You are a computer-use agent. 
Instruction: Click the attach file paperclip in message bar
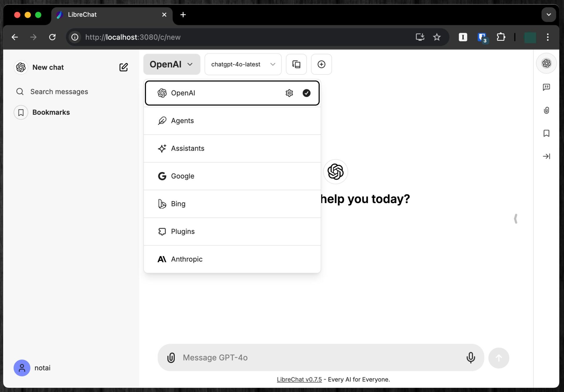(x=171, y=357)
